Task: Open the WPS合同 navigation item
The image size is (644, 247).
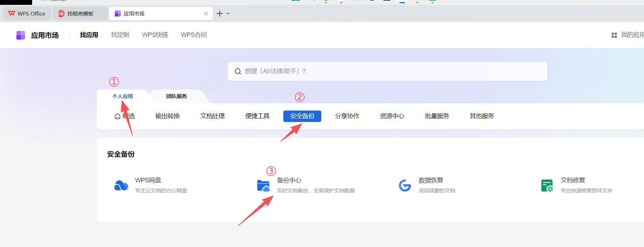Action: pos(194,35)
